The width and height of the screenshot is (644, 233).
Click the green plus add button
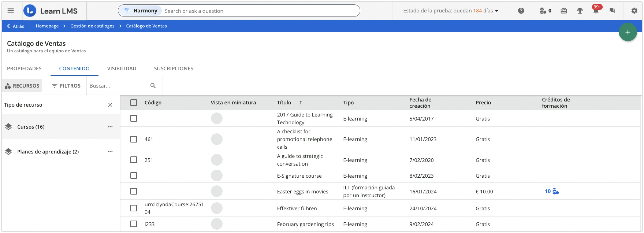628,32
